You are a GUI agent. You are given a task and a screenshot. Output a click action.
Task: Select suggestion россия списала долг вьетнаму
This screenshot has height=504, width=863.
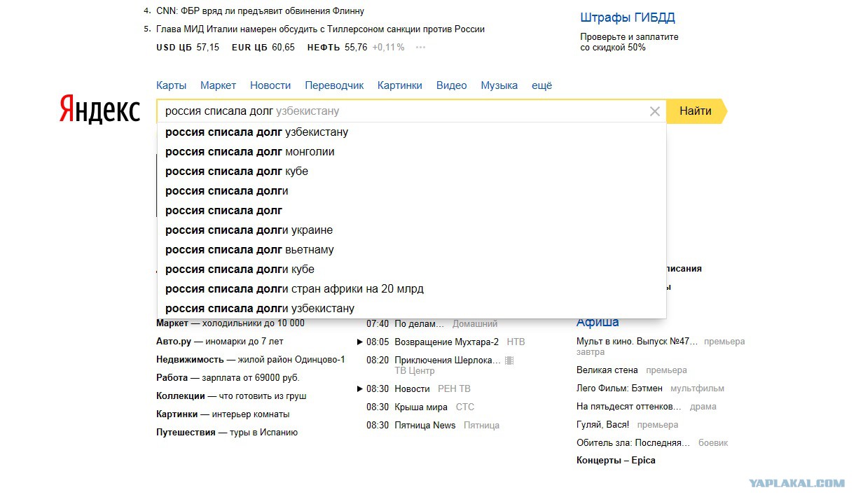(412, 250)
